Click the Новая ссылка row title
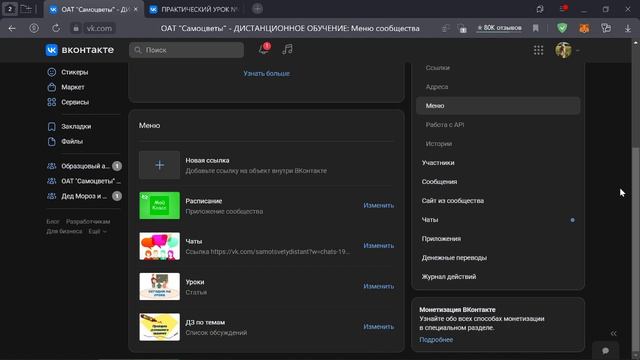This screenshot has width=640, height=360. [x=207, y=160]
